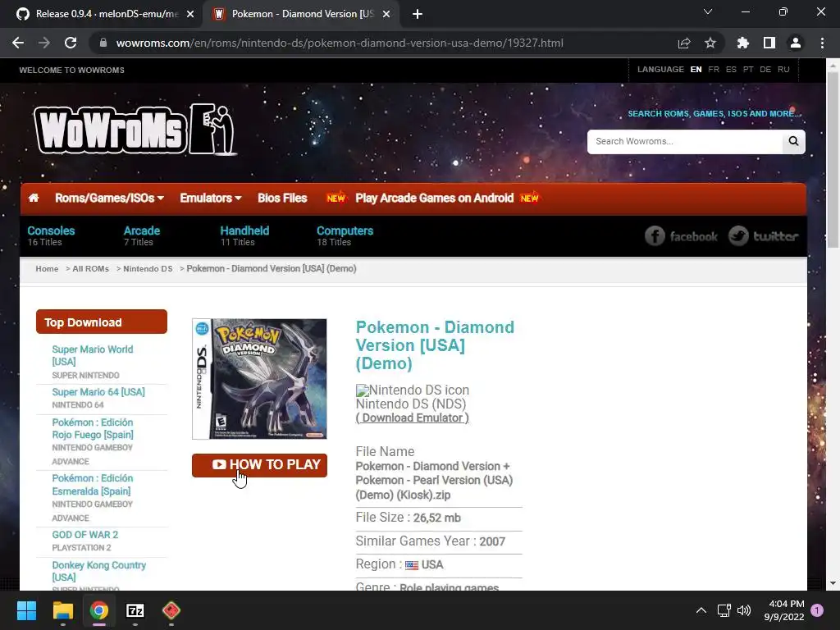Open the Pokemon Diamond box art image
This screenshot has height=630, width=840.
(x=259, y=379)
